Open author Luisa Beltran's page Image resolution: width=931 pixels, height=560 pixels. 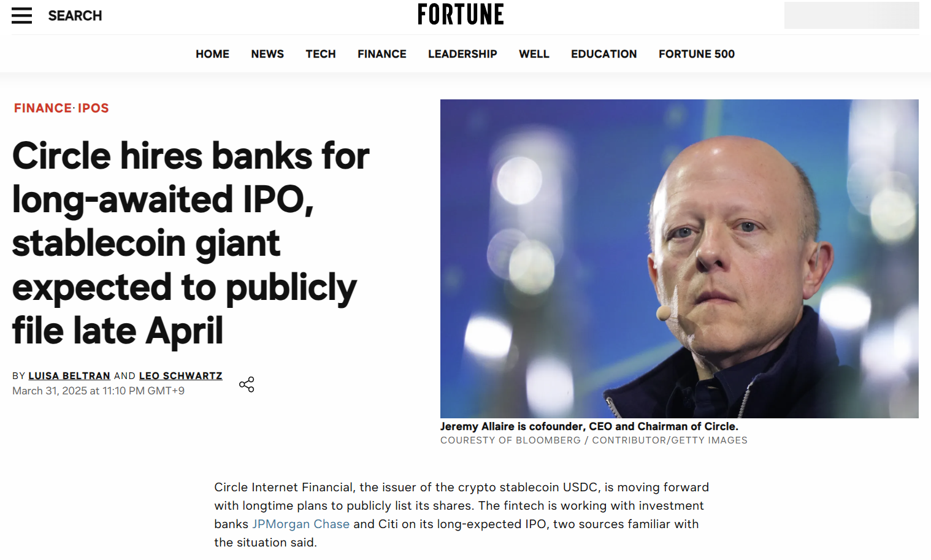click(69, 375)
